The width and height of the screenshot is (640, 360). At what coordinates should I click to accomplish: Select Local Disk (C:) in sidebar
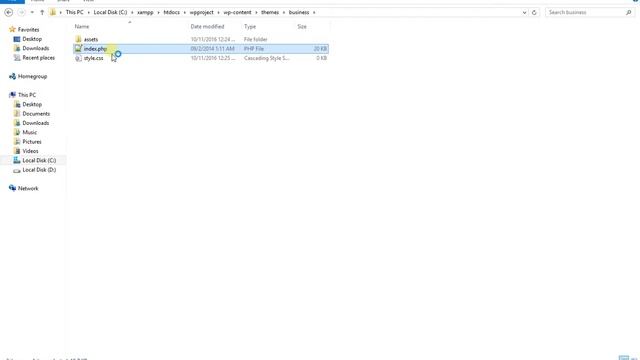(39, 160)
